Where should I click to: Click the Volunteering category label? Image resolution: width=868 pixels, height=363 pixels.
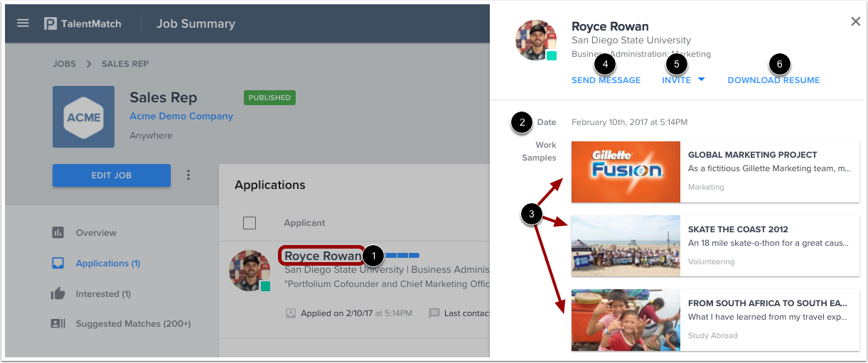[711, 261]
